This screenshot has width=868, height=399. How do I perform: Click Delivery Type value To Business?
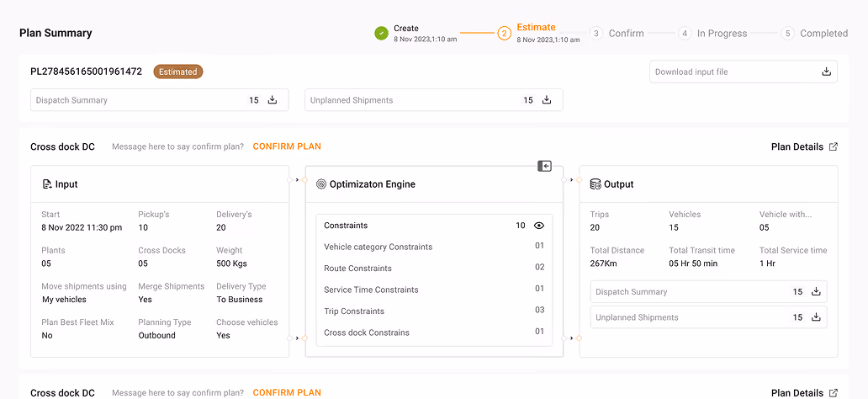tap(239, 300)
